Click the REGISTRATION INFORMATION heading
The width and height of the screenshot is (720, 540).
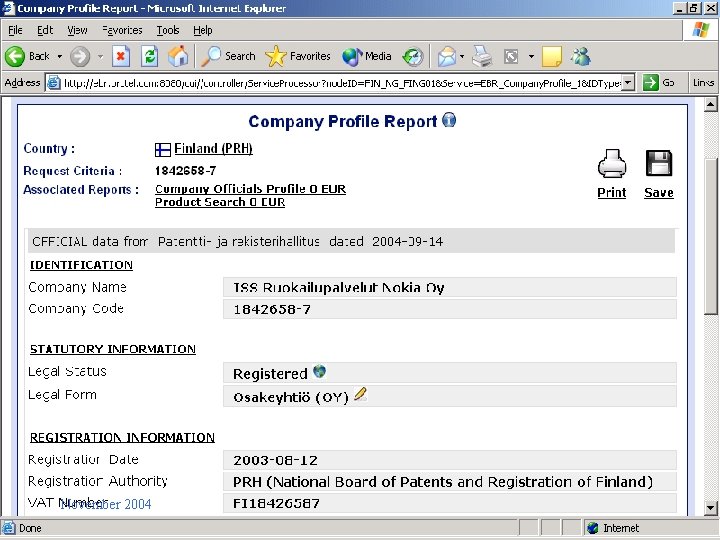pos(122,438)
